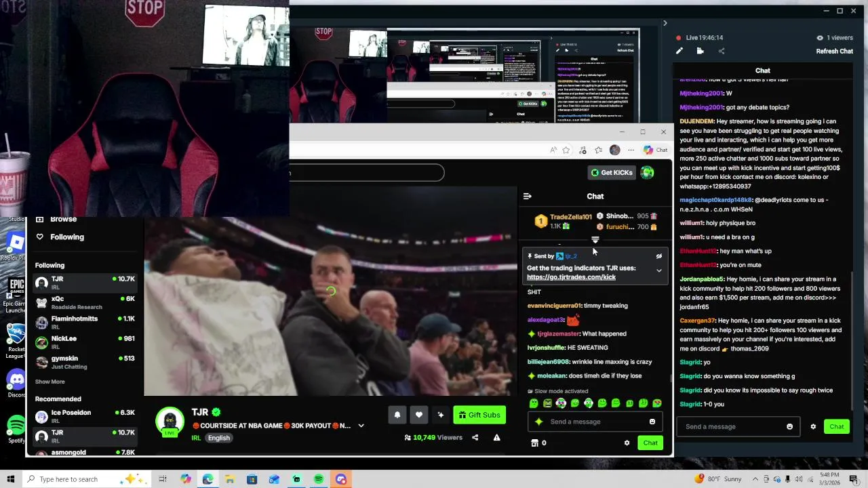This screenshot has width=868, height=488.
Task: Click TradeZella101 top gifter name
Action: coord(570,217)
